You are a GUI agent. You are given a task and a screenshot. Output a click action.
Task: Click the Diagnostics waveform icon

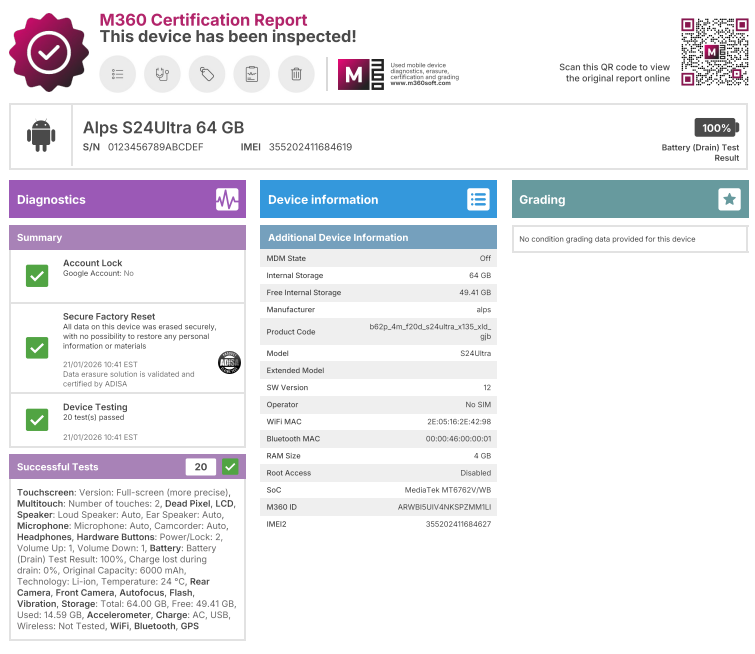click(227, 200)
